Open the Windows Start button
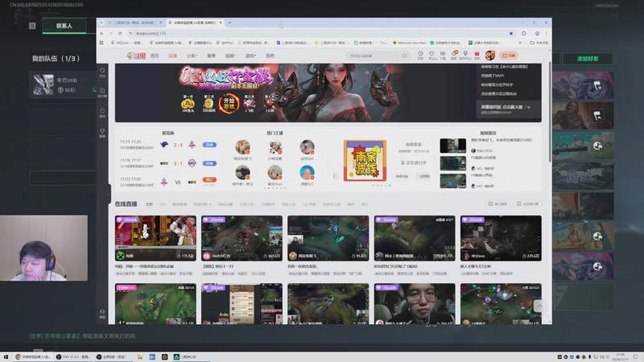 (6, 357)
